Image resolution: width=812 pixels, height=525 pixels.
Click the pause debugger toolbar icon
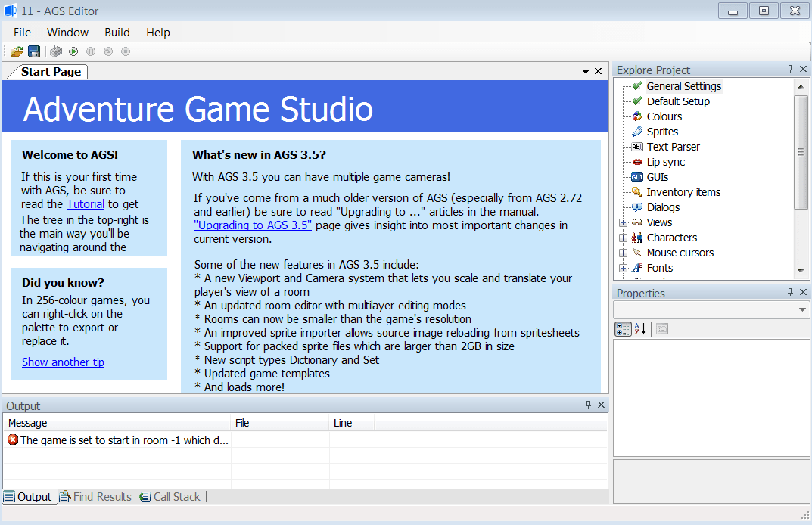(x=91, y=51)
